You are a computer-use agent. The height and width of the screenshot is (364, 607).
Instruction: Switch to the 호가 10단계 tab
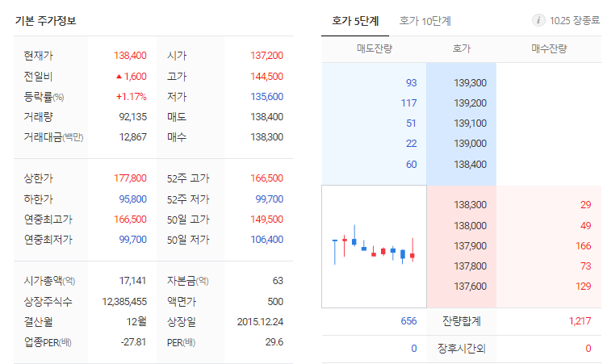coord(425,21)
